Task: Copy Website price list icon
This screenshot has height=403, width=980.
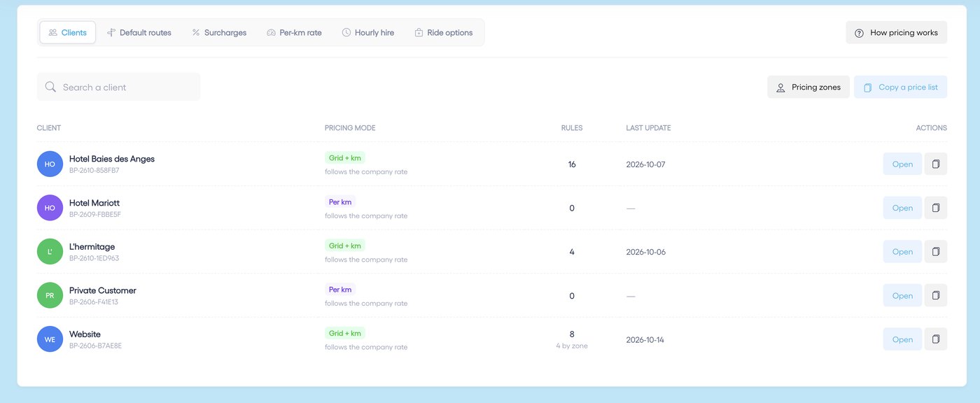Action: coord(936,339)
